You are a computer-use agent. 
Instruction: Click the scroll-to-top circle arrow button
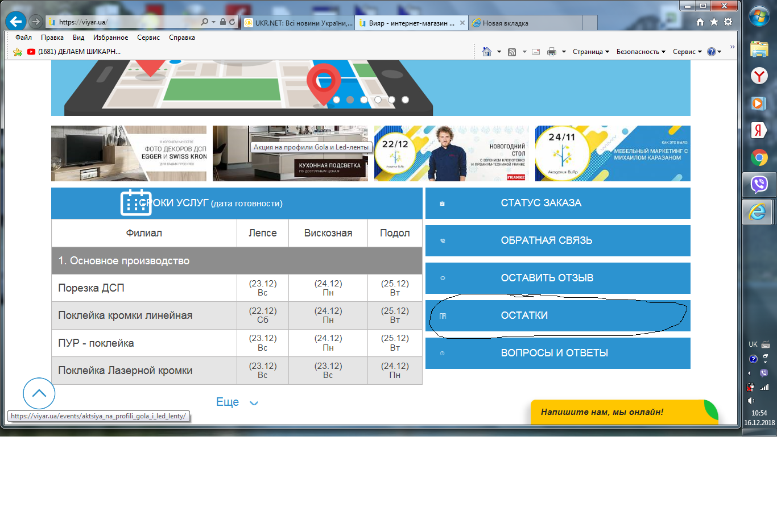[x=39, y=393]
